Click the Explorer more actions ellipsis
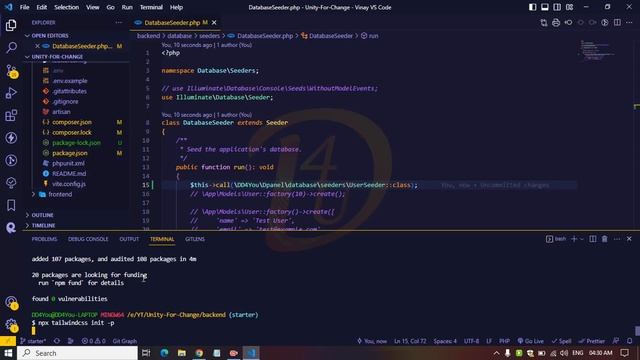Screen dimensions: 640x360 119,22
